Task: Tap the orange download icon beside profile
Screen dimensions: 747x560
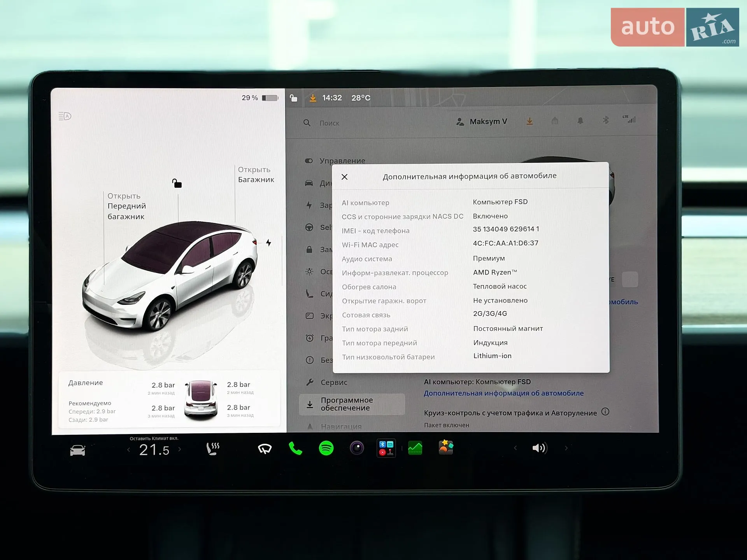Action: [530, 121]
